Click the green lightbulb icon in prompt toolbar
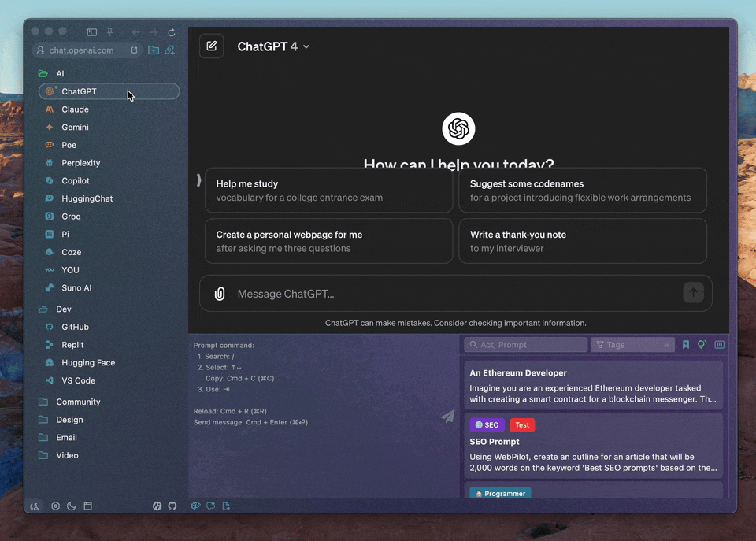The width and height of the screenshot is (756, 541). point(702,344)
